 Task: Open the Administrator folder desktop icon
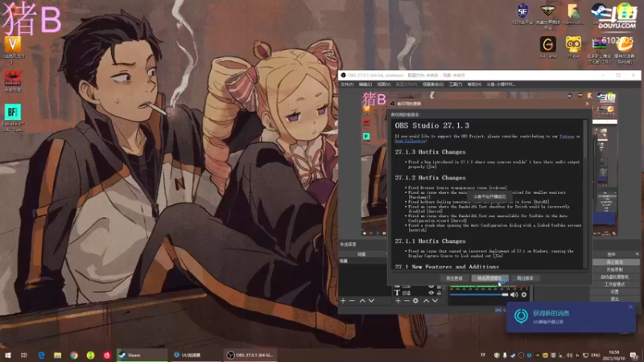point(573,14)
